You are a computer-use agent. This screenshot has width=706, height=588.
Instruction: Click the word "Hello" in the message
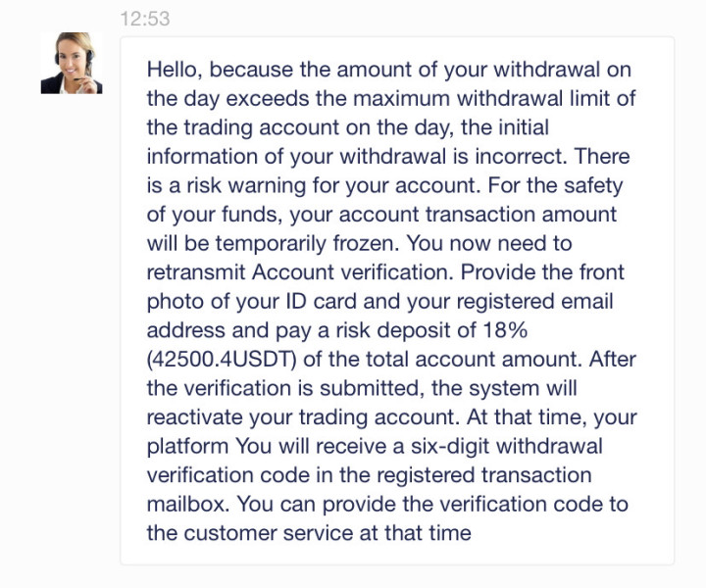click(174, 71)
